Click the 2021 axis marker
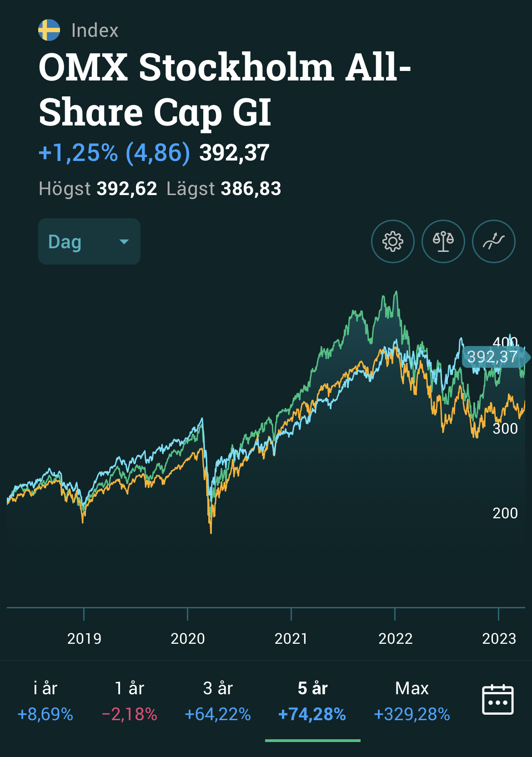The image size is (532, 757). 291,638
